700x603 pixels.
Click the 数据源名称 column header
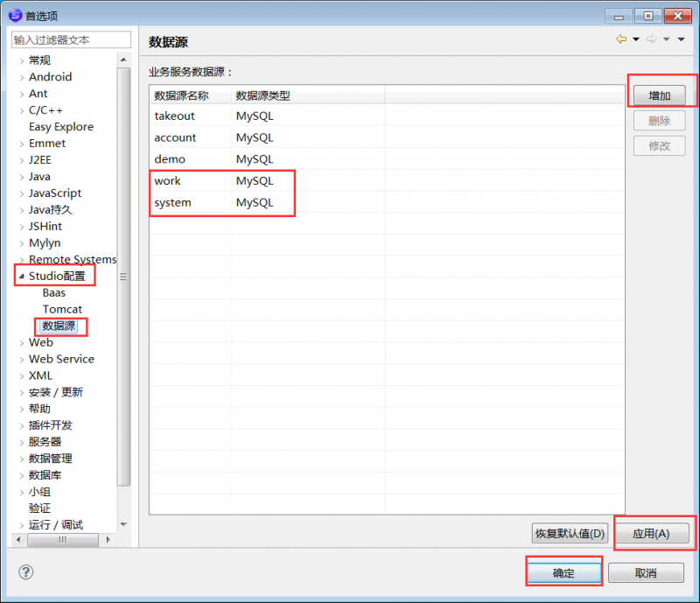coord(191,95)
